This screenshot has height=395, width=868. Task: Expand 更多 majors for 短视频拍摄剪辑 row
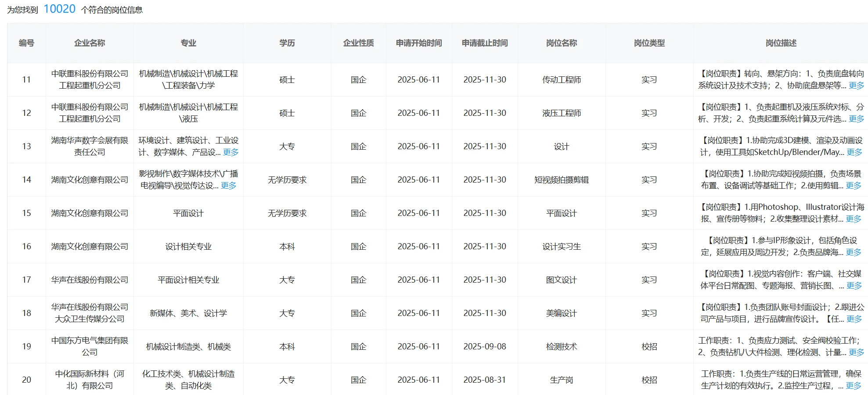tap(230, 186)
